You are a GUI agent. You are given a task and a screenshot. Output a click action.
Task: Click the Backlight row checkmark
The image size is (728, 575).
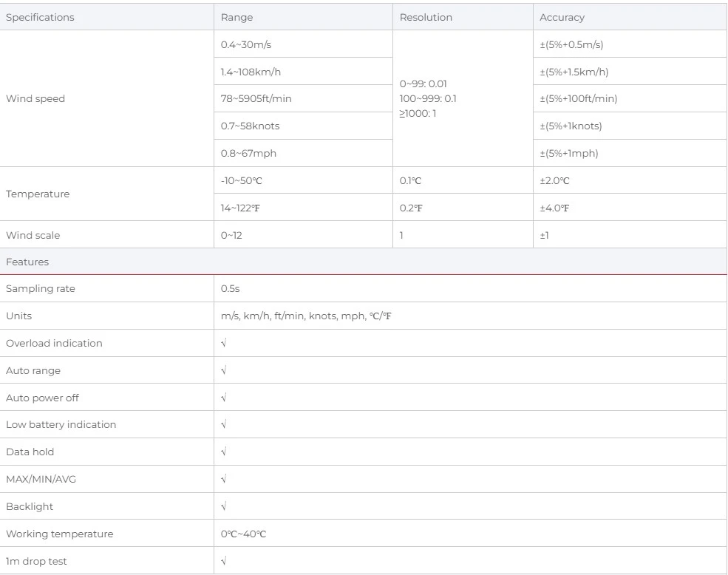coord(223,507)
